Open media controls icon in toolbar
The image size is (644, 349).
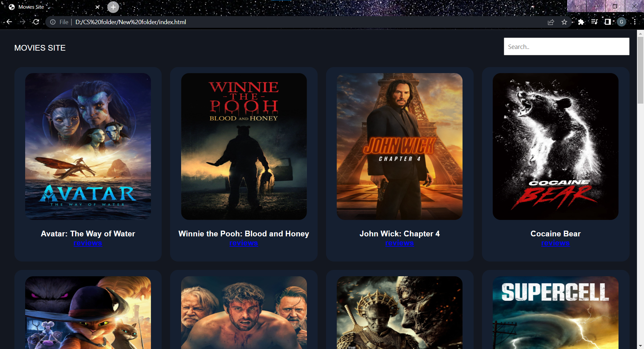(x=594, y=22)
